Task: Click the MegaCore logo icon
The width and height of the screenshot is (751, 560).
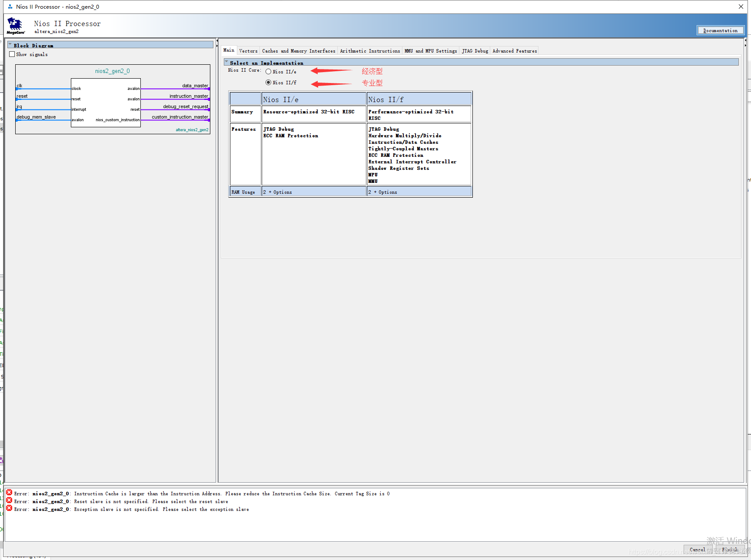Action: [16, 26]
